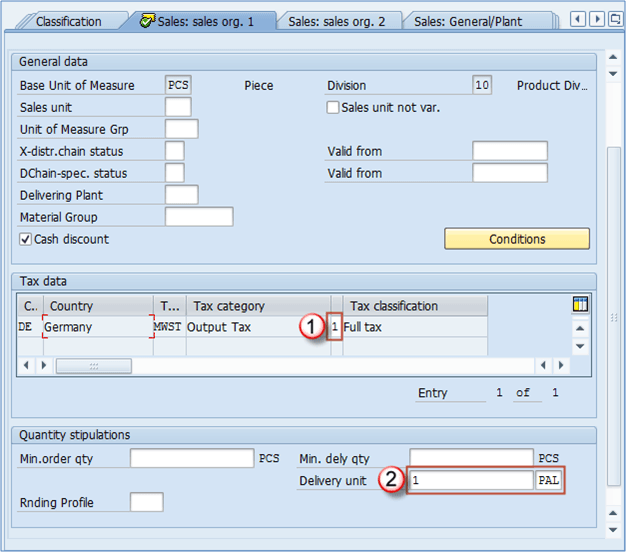Click the Delivery unit quantity field

coord(471,480)
